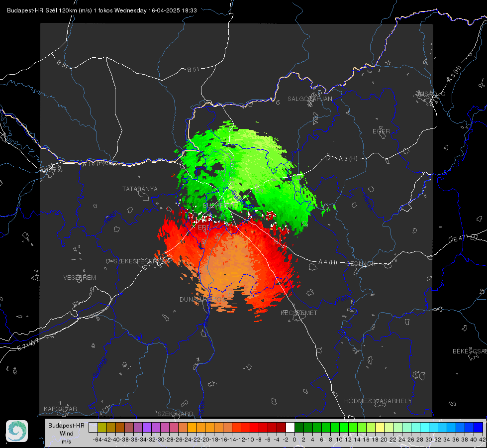This screenshot has width=487, height=448.
Task: Click the 'Budapest-HR Wind m/s' legend label
Action: pyautogui.click(x=66, y=434)
